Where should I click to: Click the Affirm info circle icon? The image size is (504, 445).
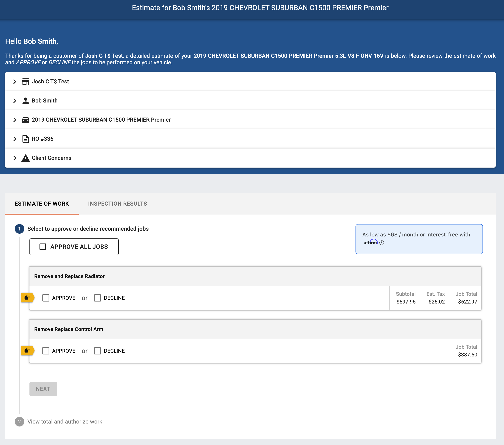[382, 243]
